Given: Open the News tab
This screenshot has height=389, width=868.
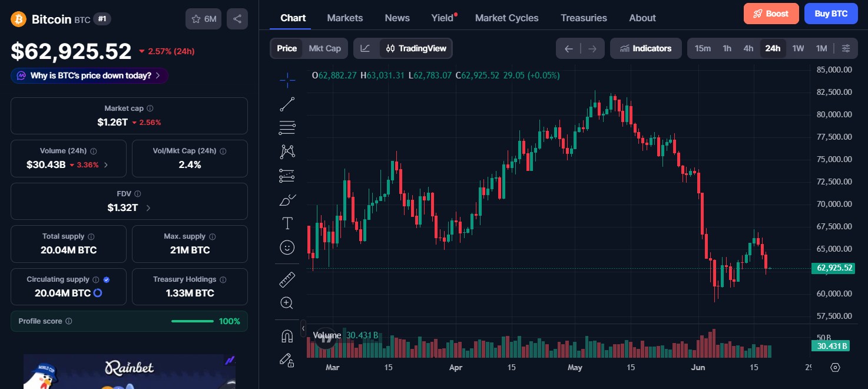Looking at the screenshot, I should click(397, 18).
